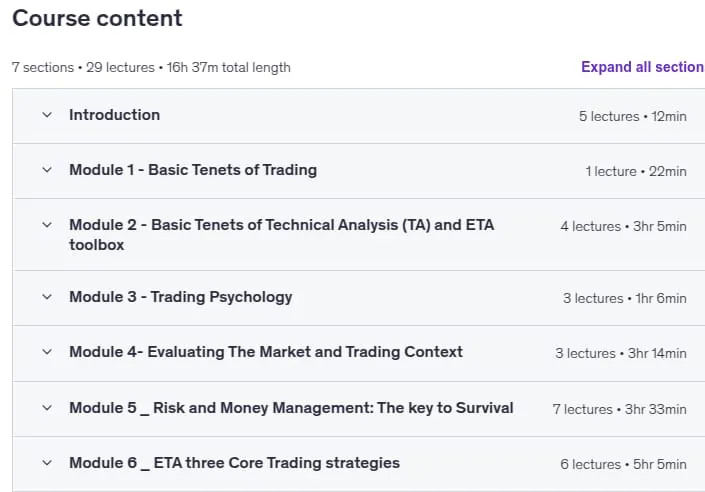Click 1 lecture 22min row info
705x492 pixels.
[636, 171]
